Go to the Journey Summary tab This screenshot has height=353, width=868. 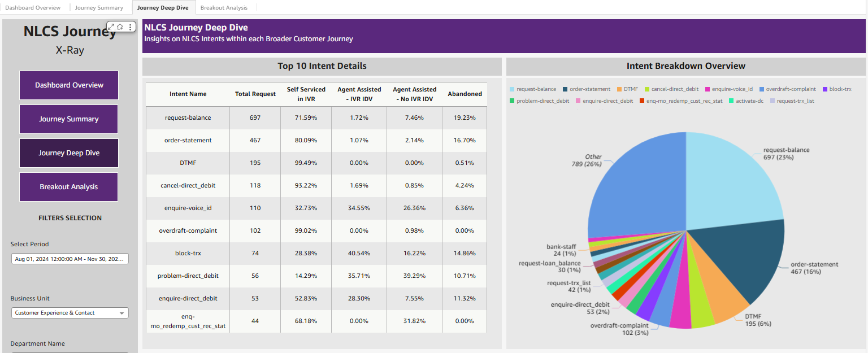(99, 7)
